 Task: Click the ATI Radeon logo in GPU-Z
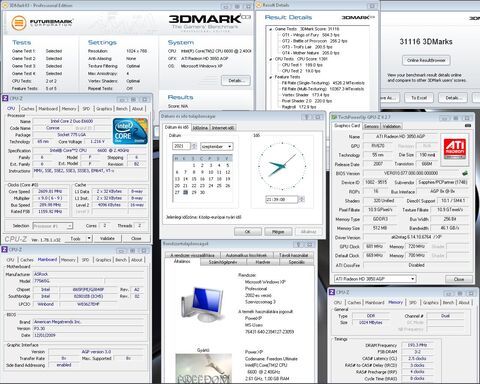454,149
